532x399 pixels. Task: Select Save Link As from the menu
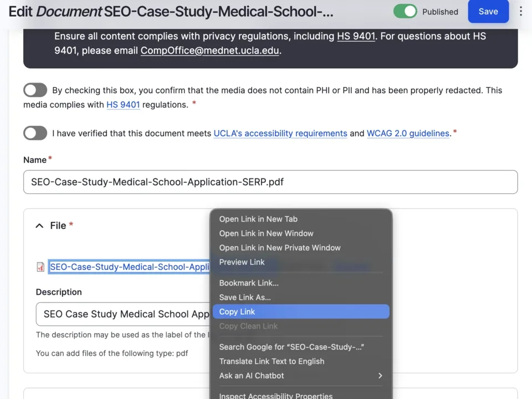point(244,297)
